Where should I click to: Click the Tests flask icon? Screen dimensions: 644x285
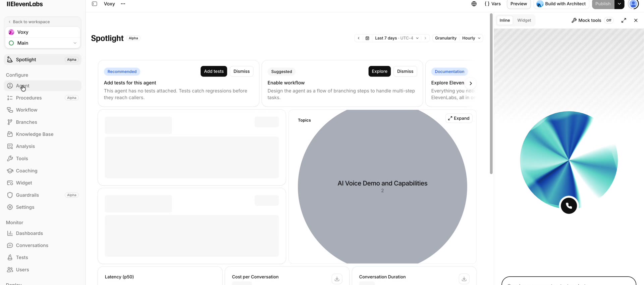click(x=10, y=258)
